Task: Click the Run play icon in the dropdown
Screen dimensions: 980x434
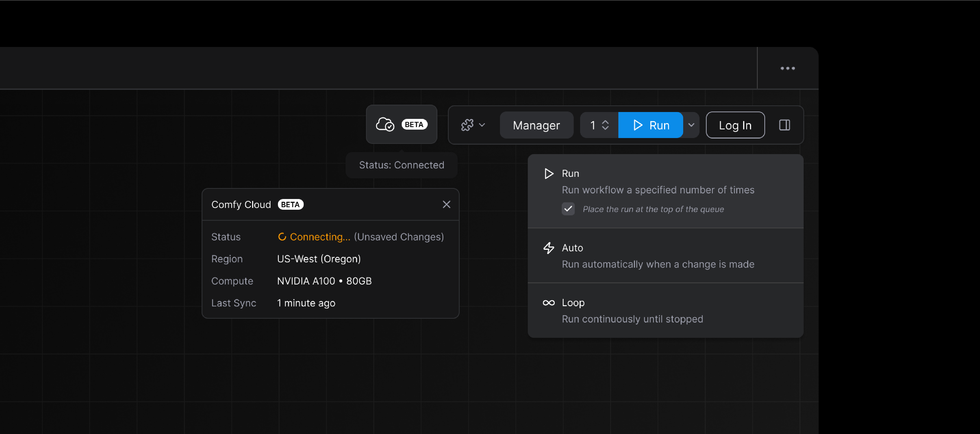Action: (x=549, y=173)
